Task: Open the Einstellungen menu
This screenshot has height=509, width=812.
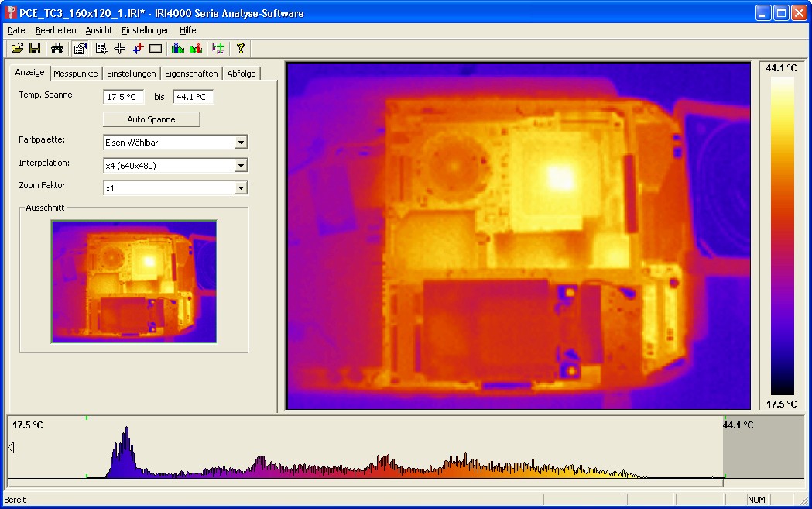Action: pyautogui.click(x=146, y=30)
